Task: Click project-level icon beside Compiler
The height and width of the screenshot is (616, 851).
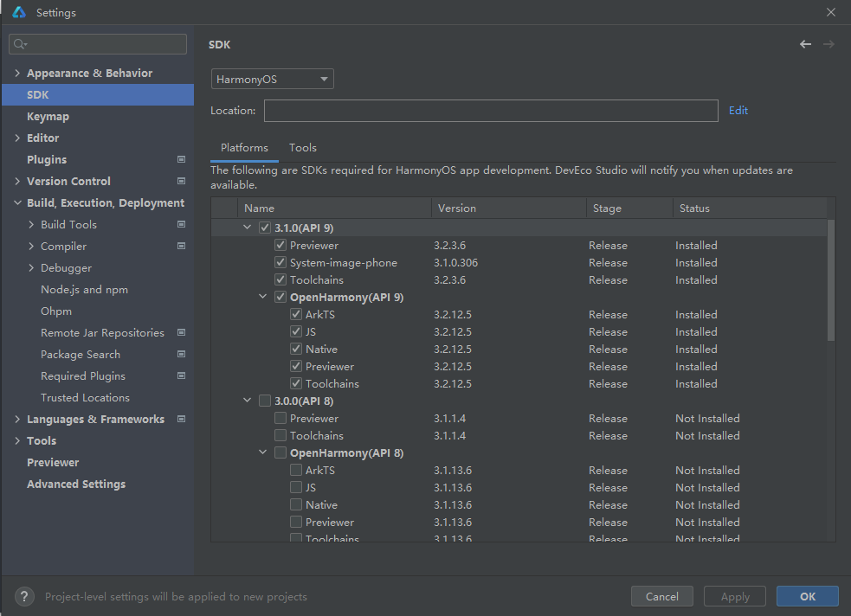Action: pyautogui.click(x=181, y=247)
